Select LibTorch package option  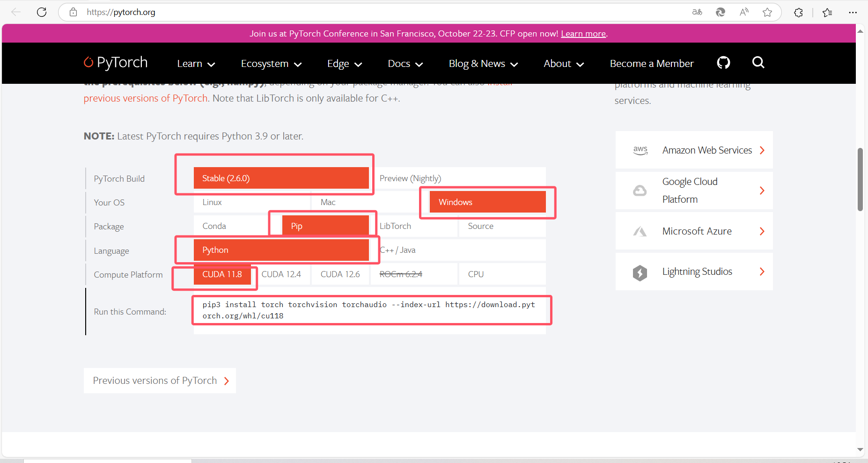pos(414,226)
